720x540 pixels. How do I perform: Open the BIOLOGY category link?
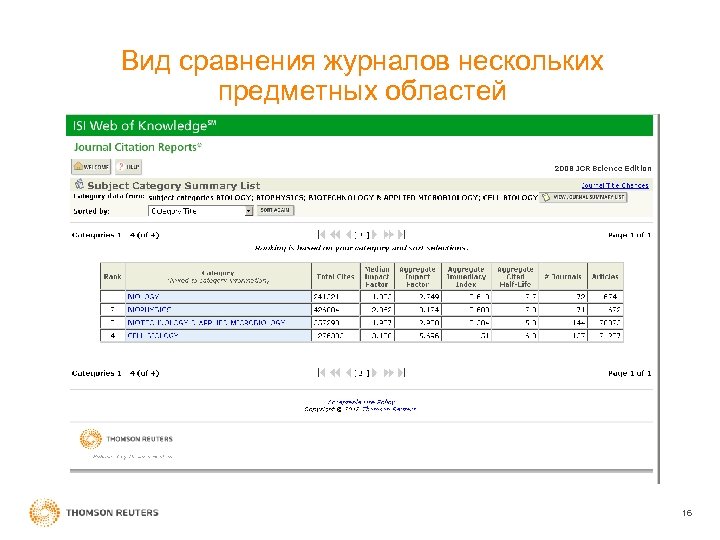point(143,297)
